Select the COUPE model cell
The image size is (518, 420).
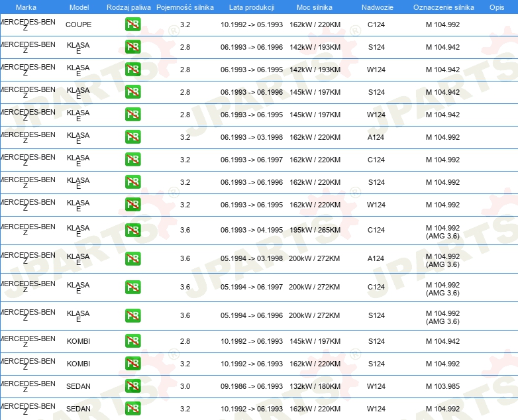coord(78,25)
